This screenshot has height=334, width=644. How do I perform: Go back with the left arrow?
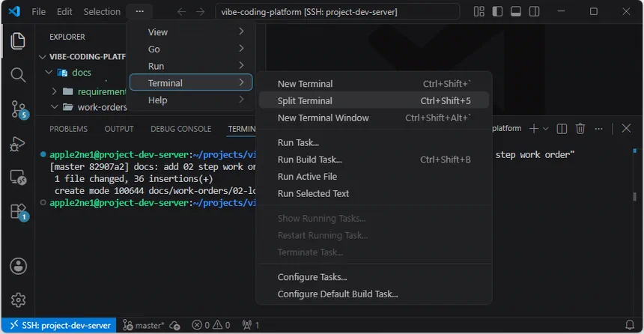point(181,12)
